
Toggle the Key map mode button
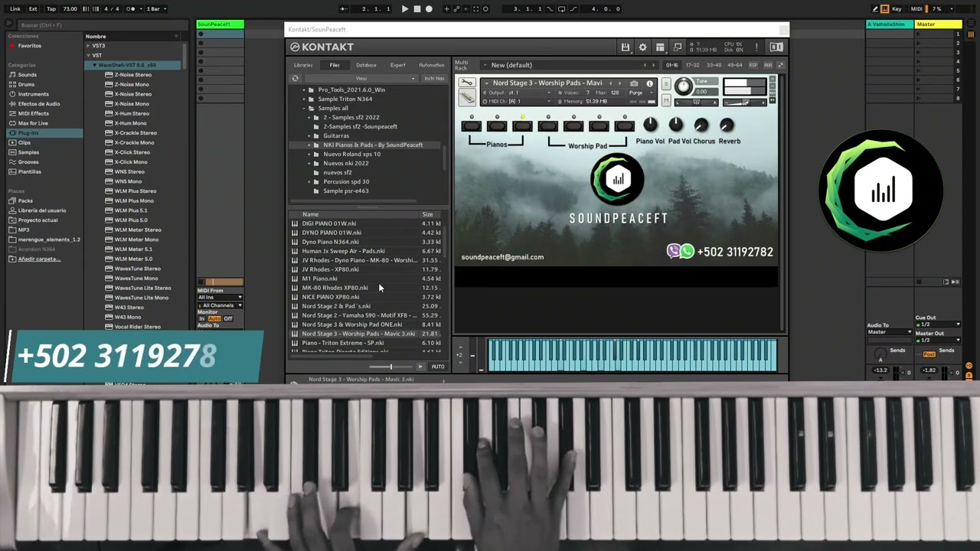(897, 9)
